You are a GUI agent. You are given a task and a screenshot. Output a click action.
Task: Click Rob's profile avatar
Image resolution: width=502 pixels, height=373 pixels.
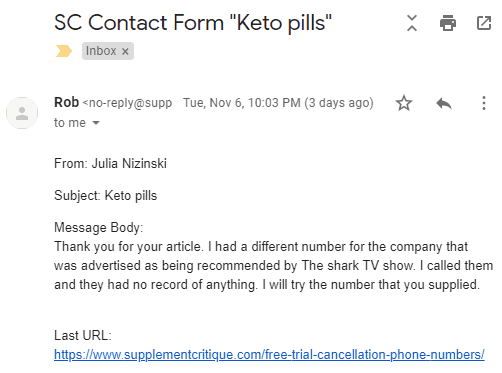tap(22, 113)
